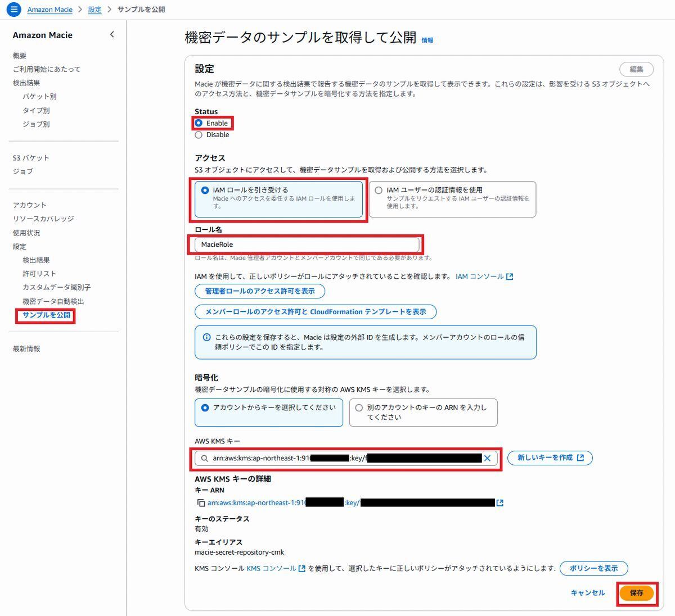The image size is (675, 616).
Task: Open タイプ別 in sidebar
Action: click(x=36, y=110)
